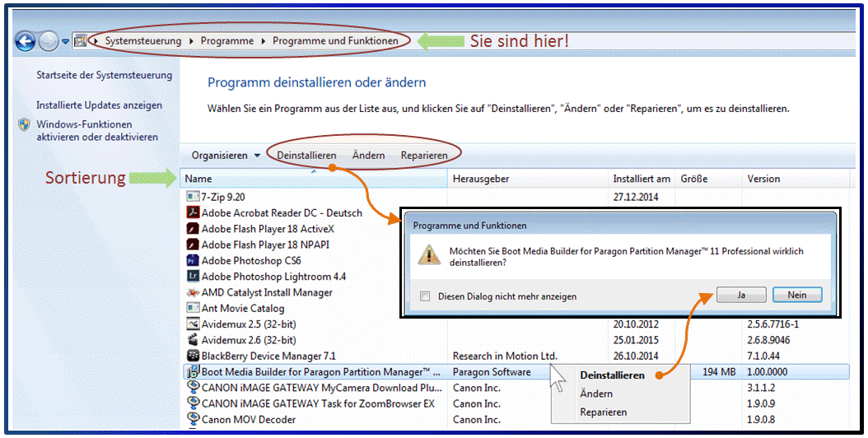The height and width of the screenshot is (438, 868).
Task: Expand the Programme breadcrumb arrow
Action: point(264,40)
